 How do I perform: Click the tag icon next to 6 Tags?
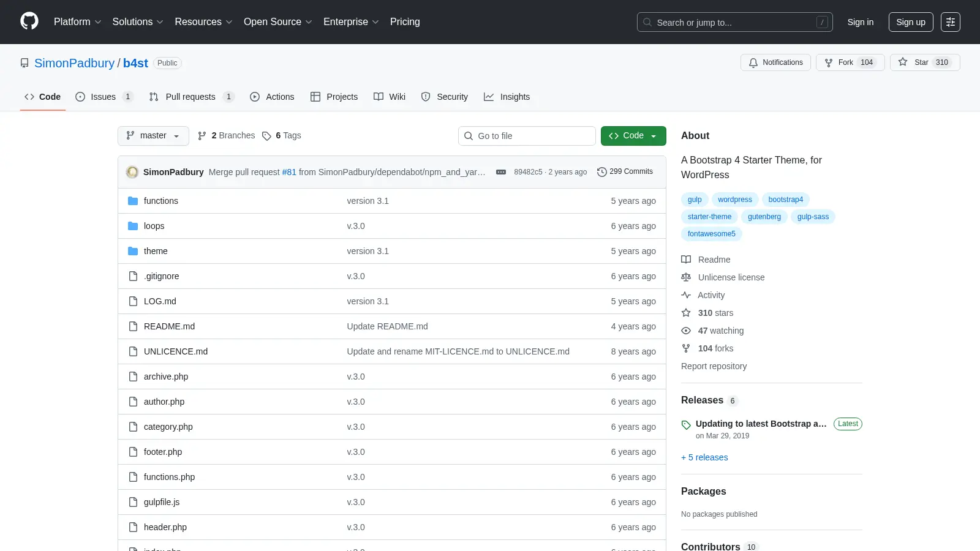pyautogui.click(x=266, y=136)
